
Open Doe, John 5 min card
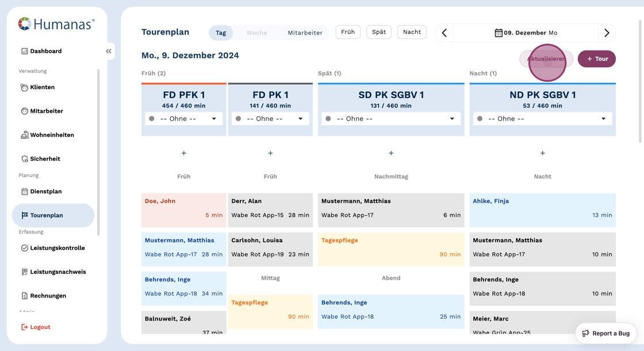click(x=183, y=210)
